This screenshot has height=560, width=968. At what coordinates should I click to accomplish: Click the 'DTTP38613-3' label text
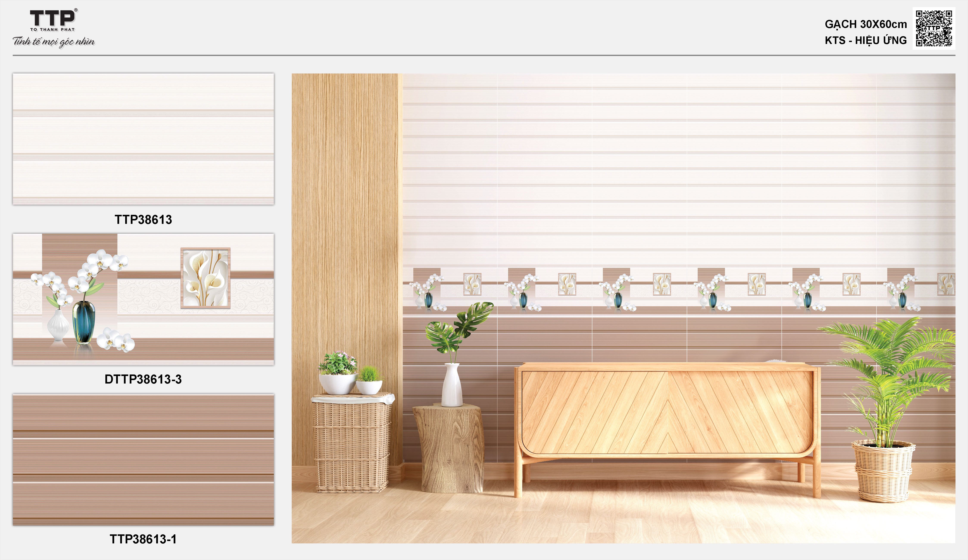coord(143,379)
